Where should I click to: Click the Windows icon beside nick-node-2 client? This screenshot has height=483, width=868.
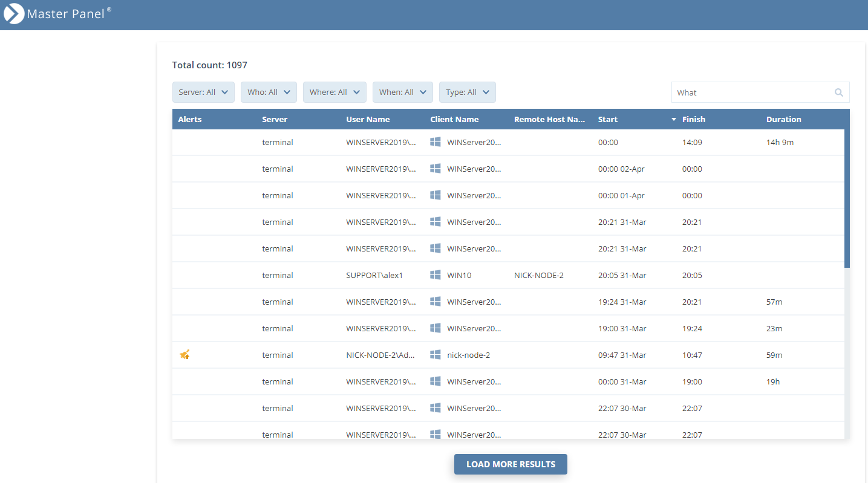tap(436, 355)
